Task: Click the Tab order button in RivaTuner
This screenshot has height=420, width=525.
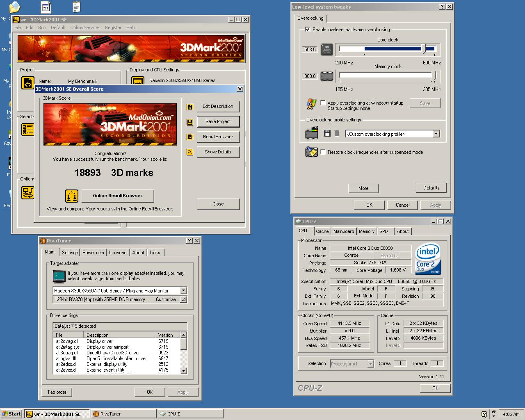Action: (57, 392)
